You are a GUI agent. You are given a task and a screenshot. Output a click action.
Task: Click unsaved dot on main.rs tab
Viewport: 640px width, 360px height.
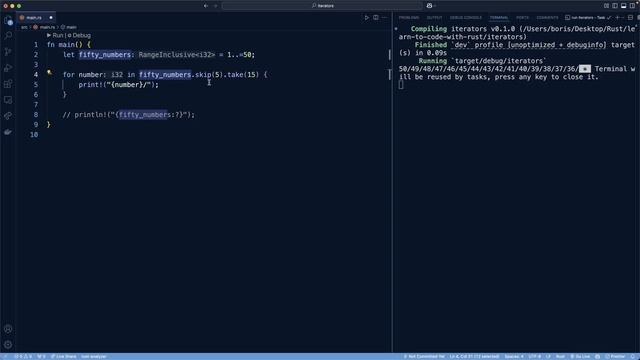click(51, 18)
